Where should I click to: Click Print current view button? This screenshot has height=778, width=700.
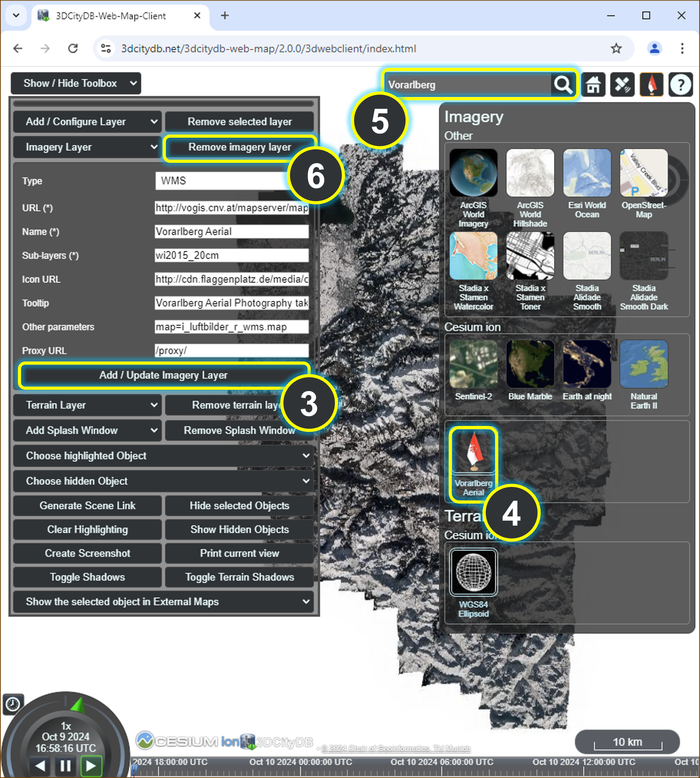(239, 553)
